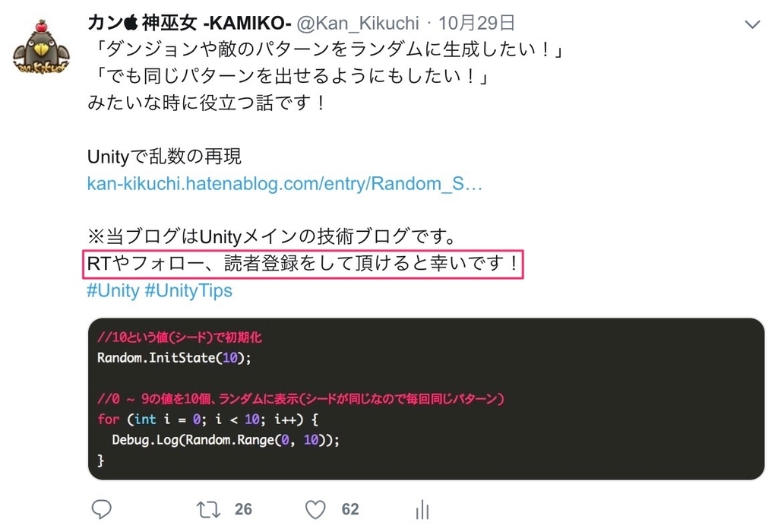Open the kan-kikuchi.hatenablog.com article link
The width and height of the screenshot is (778, 532).
[x=284, y=184]
